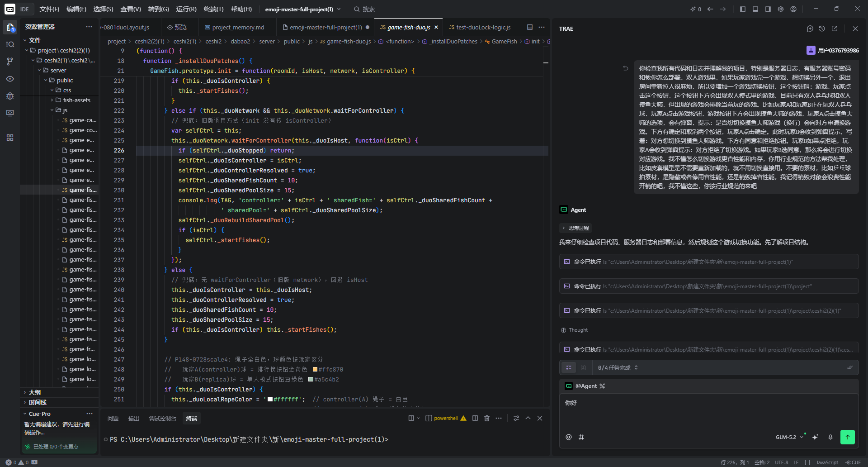Kill the terminal with the trash icon
Image resolution: width=868 pixels, height=467 pixels.
point(487,418)
